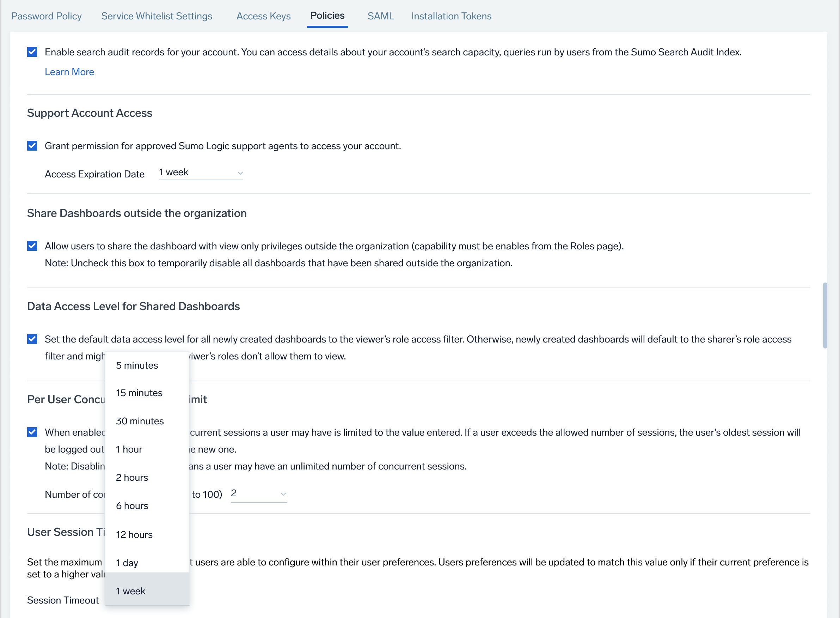Viewport: 840px width, 618px height.
Task: Switch to the Password Policy tab
Action: (x=47, y=16)
